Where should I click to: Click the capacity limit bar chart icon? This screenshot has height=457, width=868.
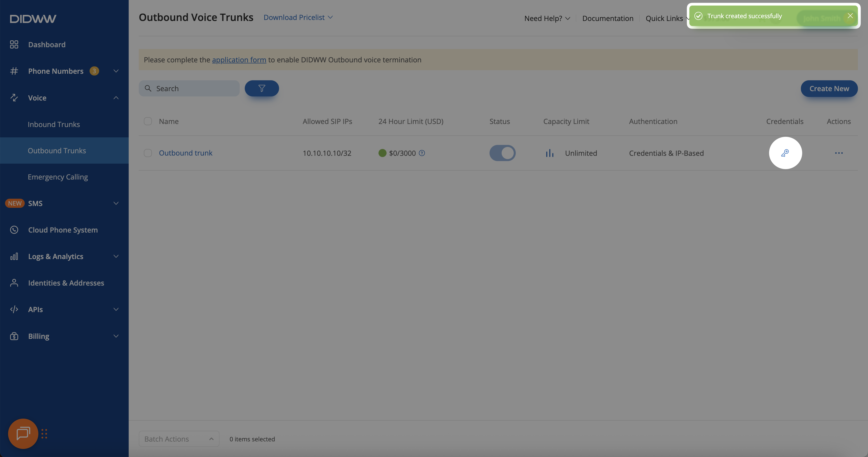(x=550, y=153)
